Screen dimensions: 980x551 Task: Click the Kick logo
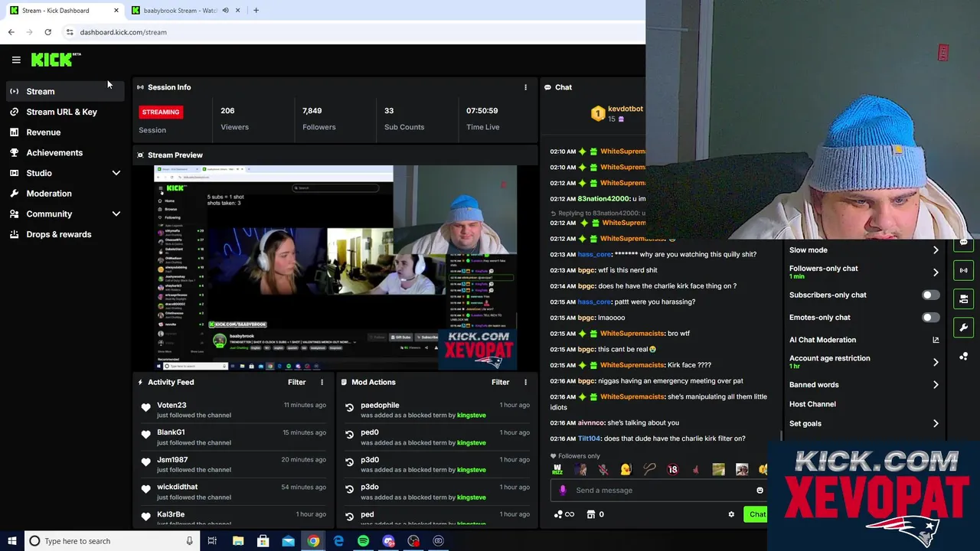55,59
